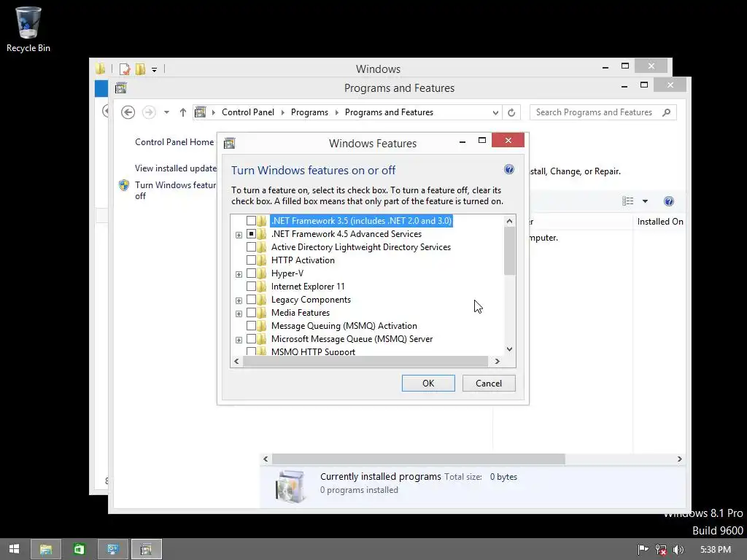Expand the Media Features node
747x560 pixels.
pos(239,314)
